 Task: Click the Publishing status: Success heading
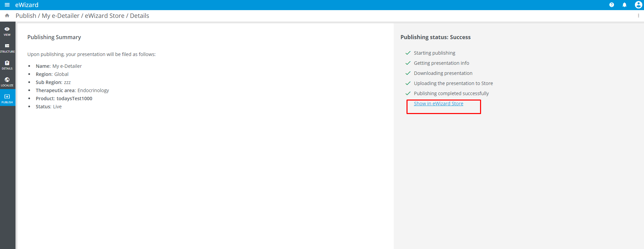[x=435, y=37]
